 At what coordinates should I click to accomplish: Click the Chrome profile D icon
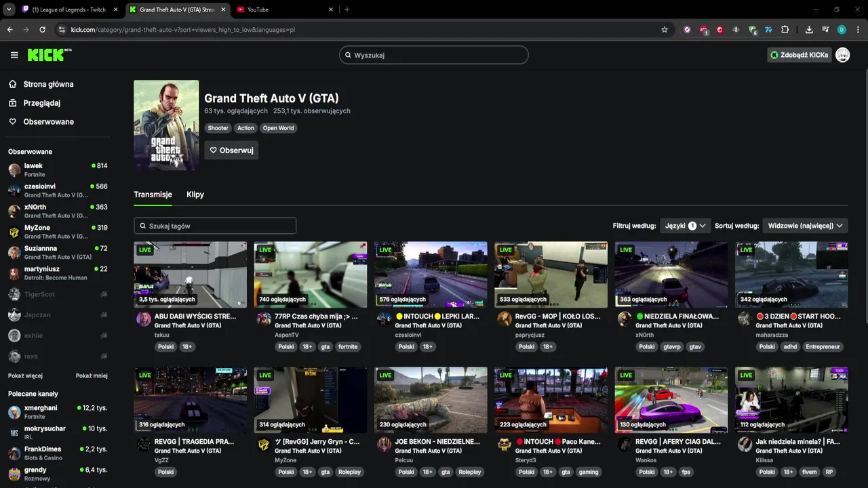pyautogui.click(x=842, y=30)
